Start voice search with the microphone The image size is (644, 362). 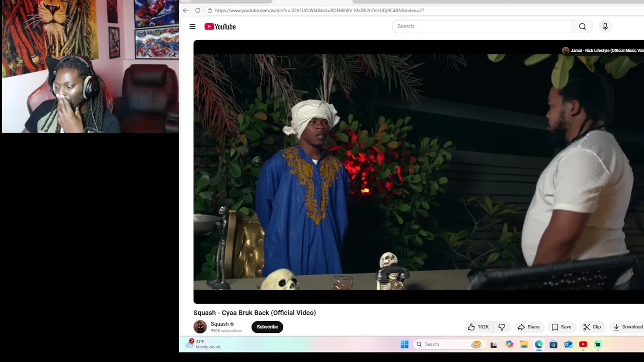[605, 26]
